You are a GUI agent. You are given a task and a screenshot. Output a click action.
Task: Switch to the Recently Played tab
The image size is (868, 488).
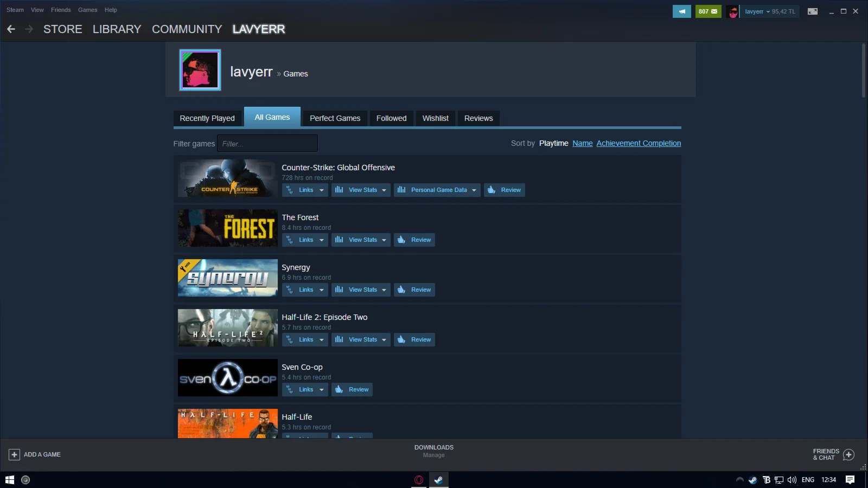(207, 118)
